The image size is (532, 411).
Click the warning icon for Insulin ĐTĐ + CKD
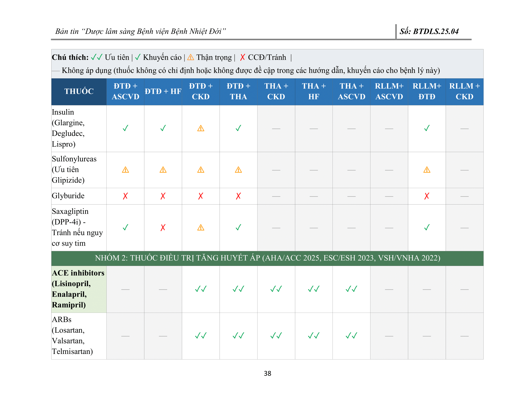coord(200,128)
